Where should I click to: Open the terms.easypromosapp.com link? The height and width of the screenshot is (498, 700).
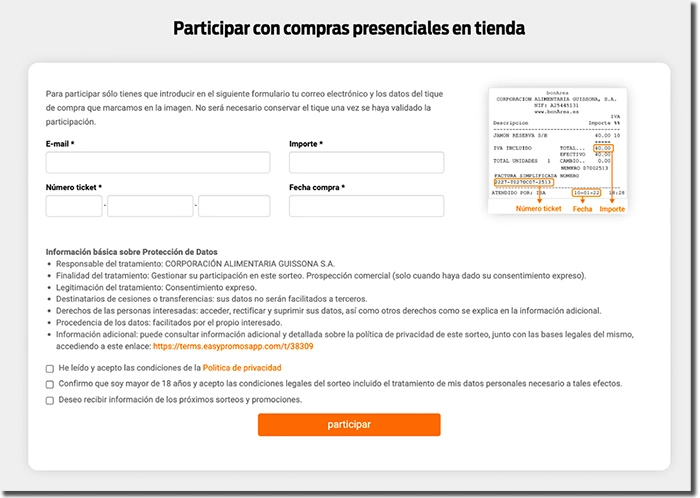point(233,346)
